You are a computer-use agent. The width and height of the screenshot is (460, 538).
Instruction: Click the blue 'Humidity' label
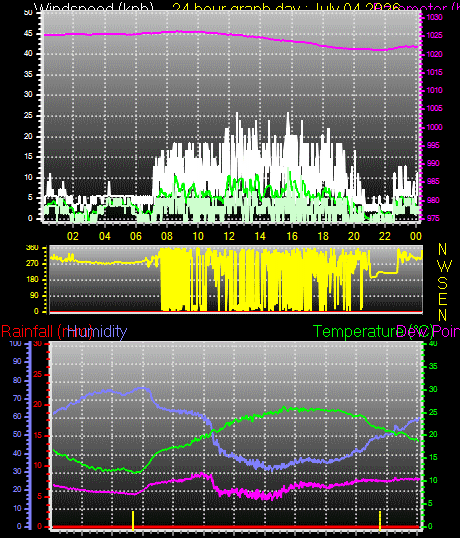tap(97, 331)
